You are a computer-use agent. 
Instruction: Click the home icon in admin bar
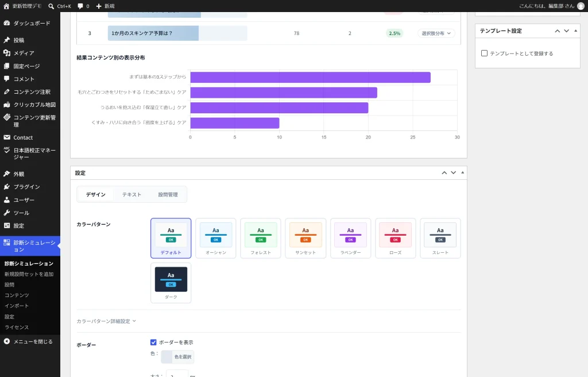(6, 6)
